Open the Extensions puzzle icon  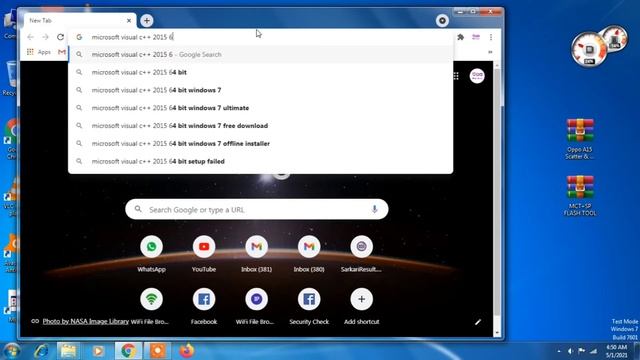460,37
